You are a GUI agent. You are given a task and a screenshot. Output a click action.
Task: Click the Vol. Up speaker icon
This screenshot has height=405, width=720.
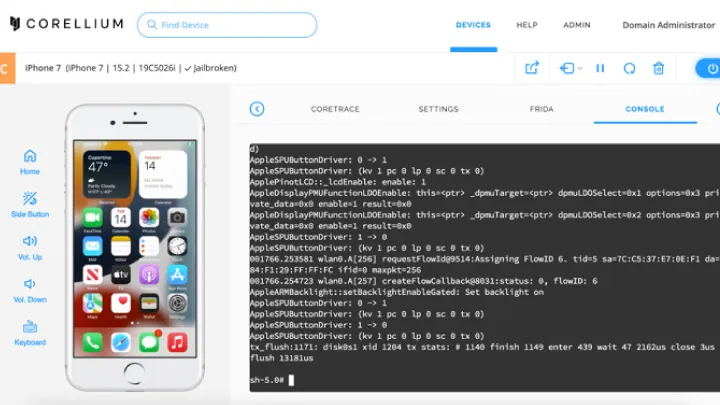click(30, 241)
